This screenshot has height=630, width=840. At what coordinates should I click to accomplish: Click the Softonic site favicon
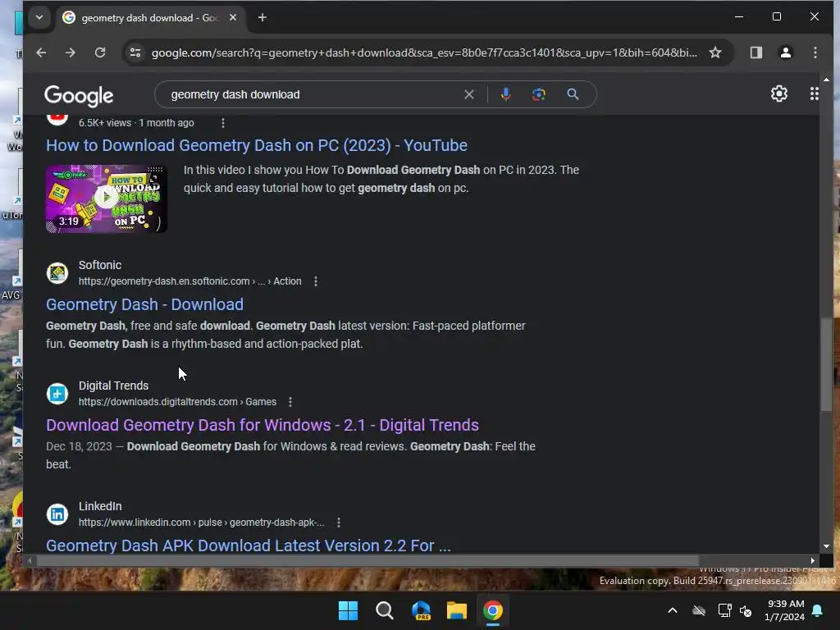click(x=57, y=273)
